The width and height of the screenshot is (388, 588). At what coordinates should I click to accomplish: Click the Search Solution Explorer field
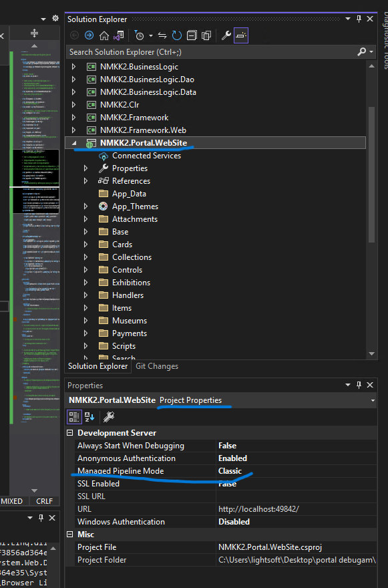(212, 51)
